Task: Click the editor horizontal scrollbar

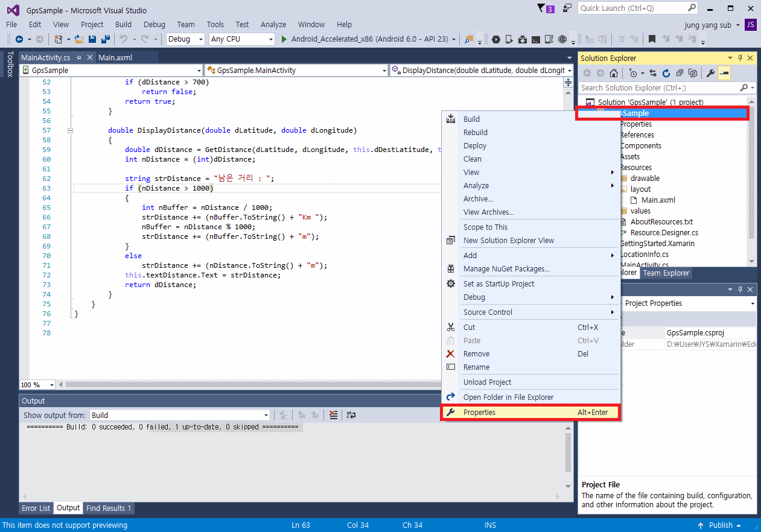Action: (x=253, y=385)
